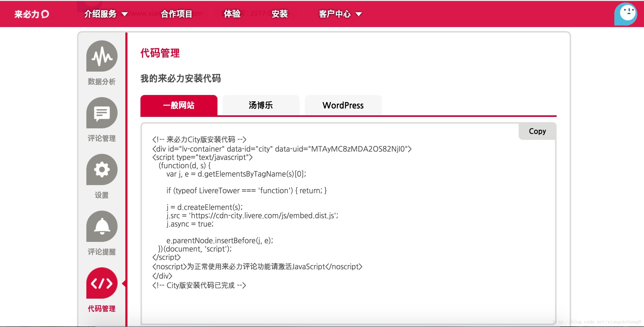Click the embed.dist.js source URL line
644x327 pixels.
click(x=252, y=216)
